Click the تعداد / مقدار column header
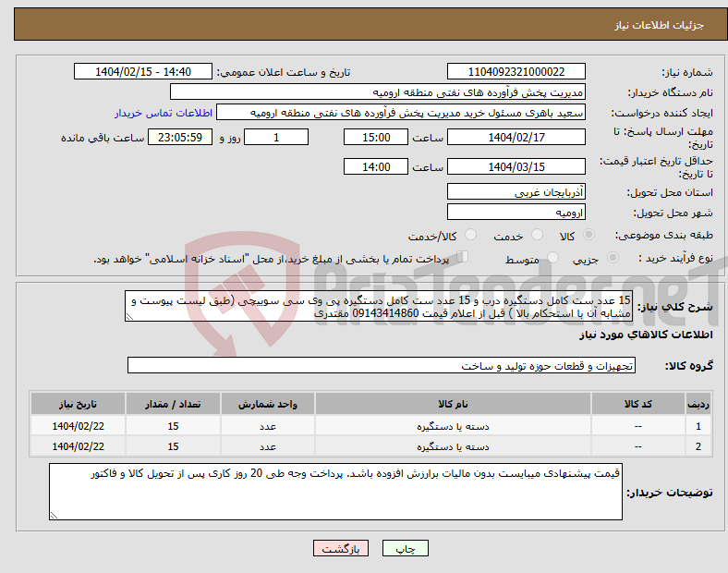The height and width of the screenshot is (573, 728). click(x=173, y=404)
